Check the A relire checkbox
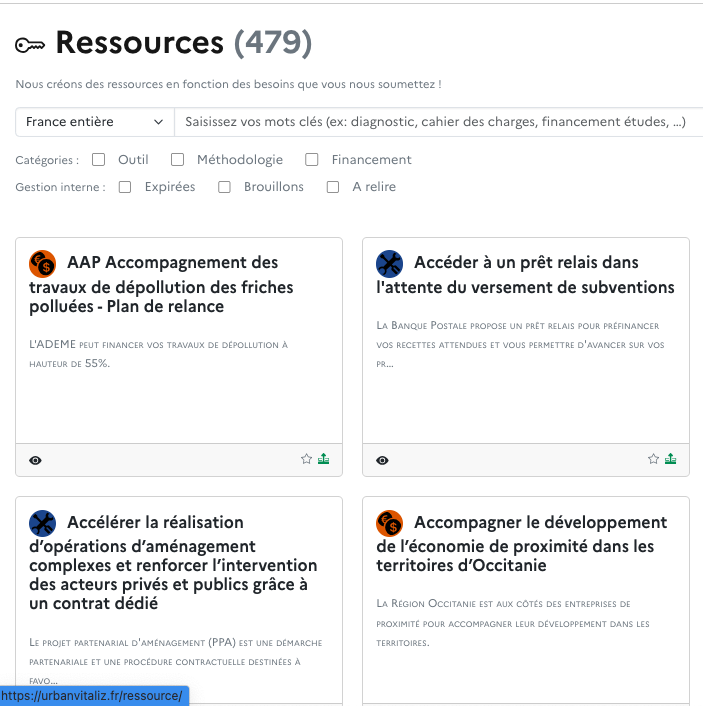This screenshot has width=703, height=706. coord(333,187)
